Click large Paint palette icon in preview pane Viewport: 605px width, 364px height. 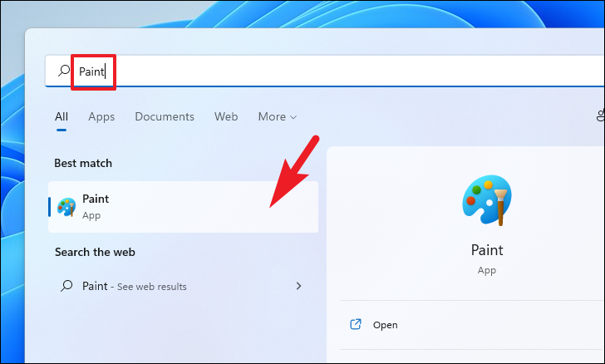pyautogui.click(x=487, y=200)
